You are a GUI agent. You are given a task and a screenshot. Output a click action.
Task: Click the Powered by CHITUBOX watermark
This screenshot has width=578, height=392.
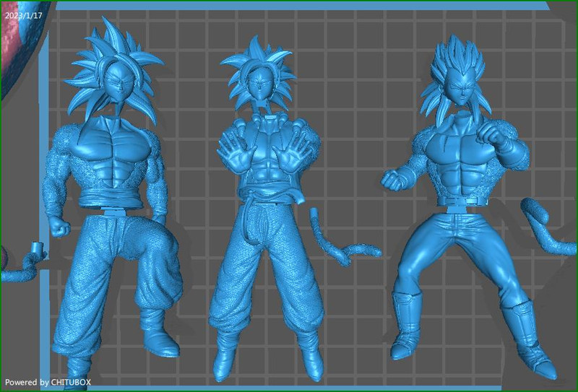point(48,381)
